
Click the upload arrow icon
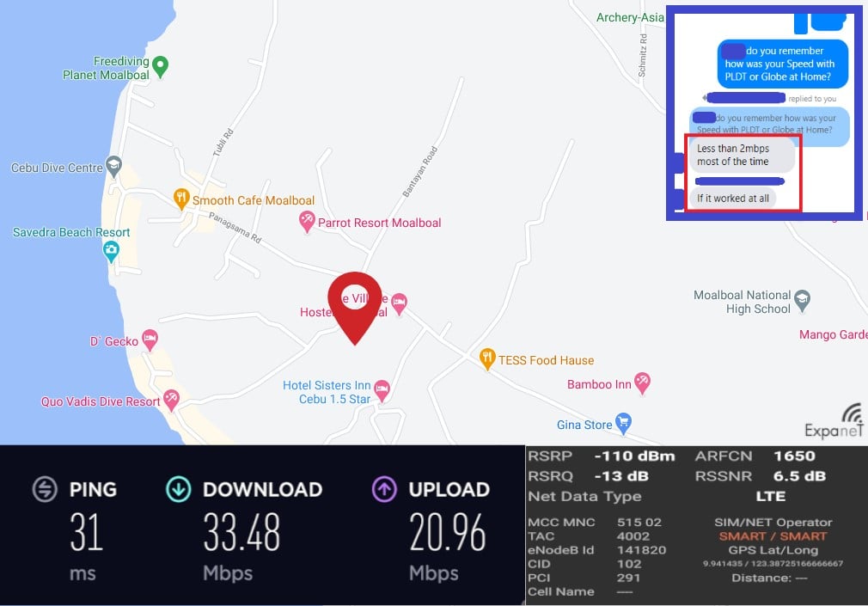pos(384,489)
